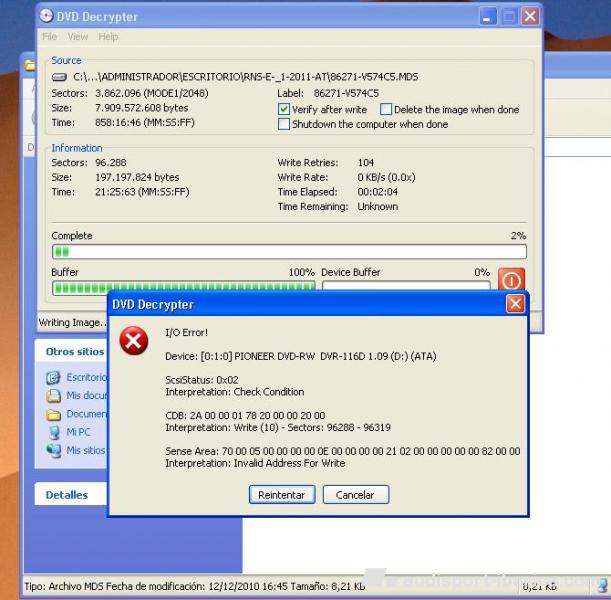611x600 pixels.
Task: Click the DVD Decrypter disc icon in title bar
Action: tap(46, 16)
